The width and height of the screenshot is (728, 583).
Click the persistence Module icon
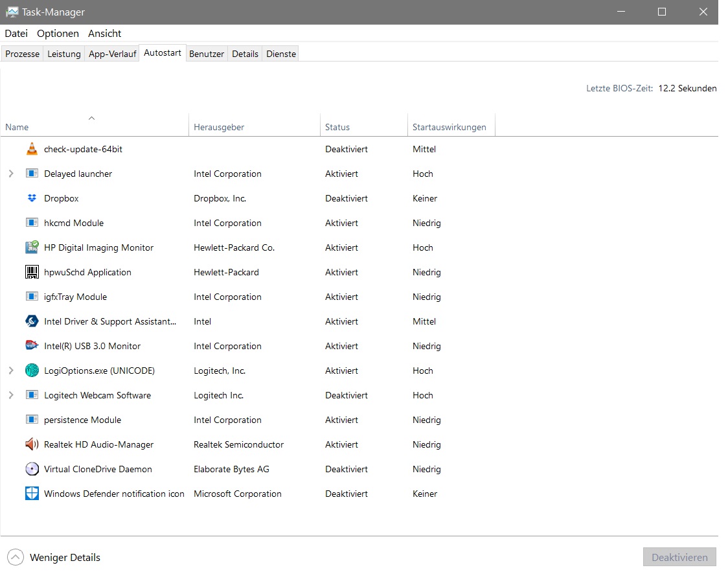pyautogui.click(x=32, y=420)
